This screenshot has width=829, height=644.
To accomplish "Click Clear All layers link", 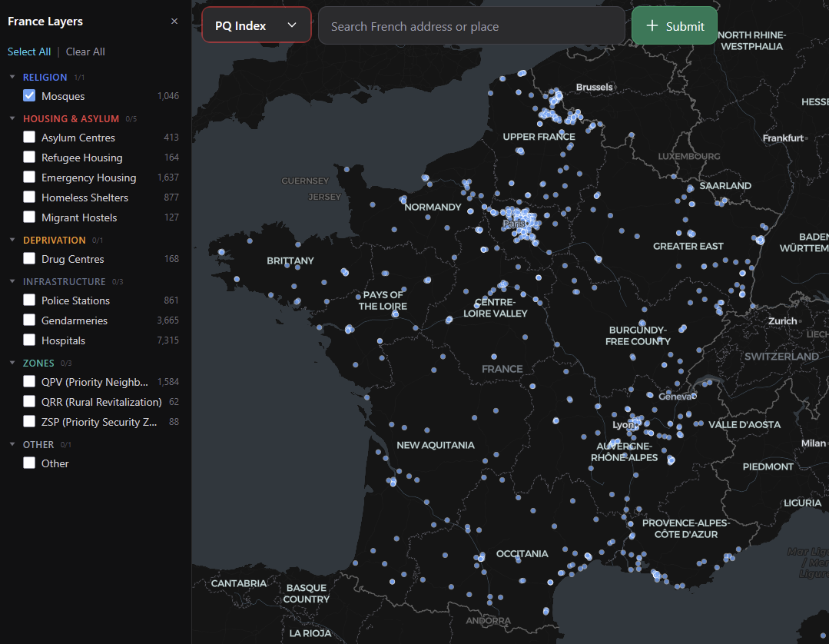I will pos(85,51).
